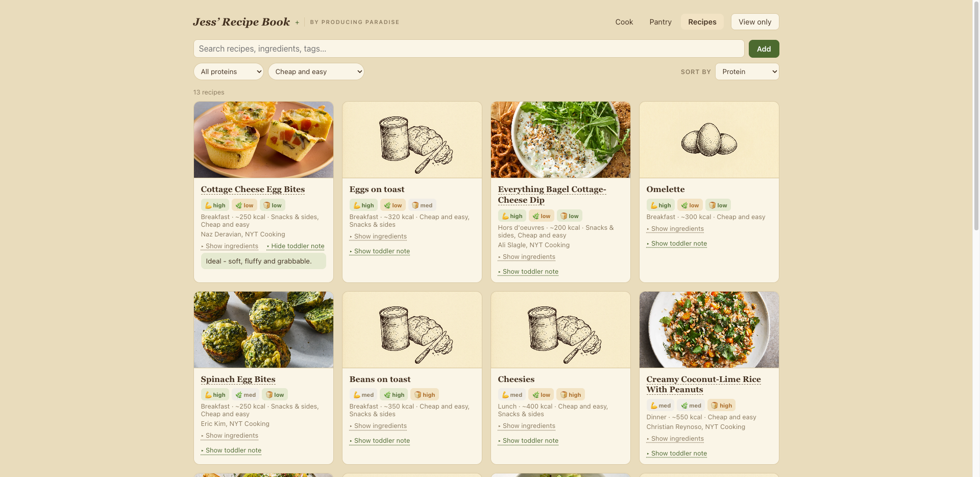Viewport: 980px width, 477px height.
Task: Click the muscle 'med' badge on Coconut-Lime Rice
Action: tap(660, 406)
